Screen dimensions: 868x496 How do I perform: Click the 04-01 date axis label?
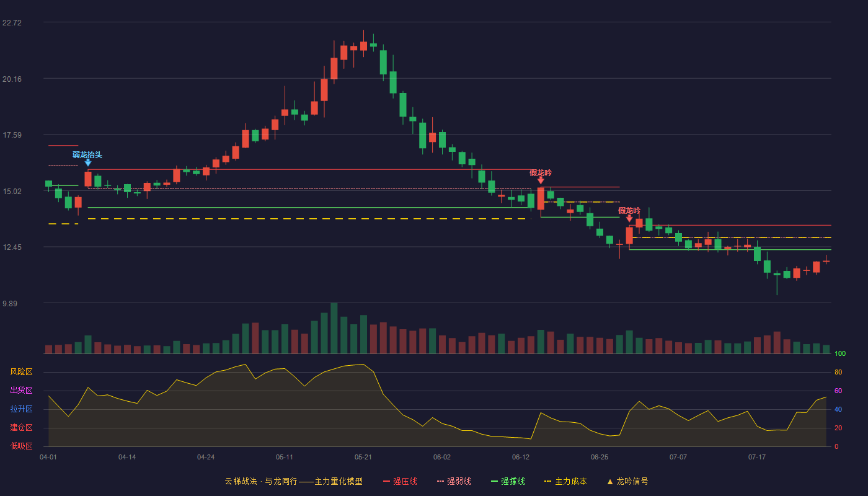coord(48,457)
